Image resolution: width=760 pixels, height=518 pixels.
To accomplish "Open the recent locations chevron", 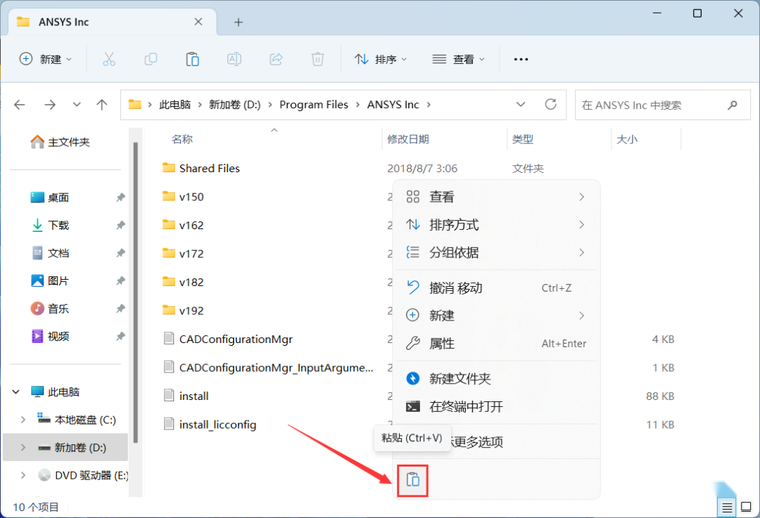I will pyautogui.click(x=77, y=105).
